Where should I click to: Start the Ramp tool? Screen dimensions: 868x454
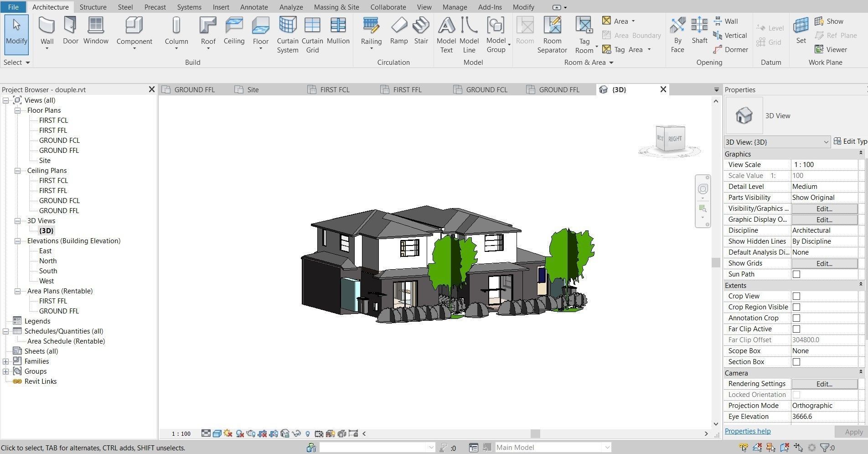tap(399, 31)
